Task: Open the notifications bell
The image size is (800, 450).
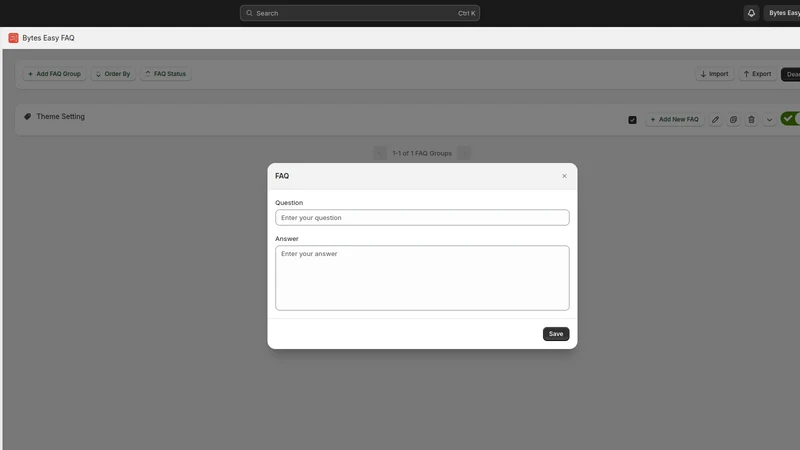Action: [751, 13]
